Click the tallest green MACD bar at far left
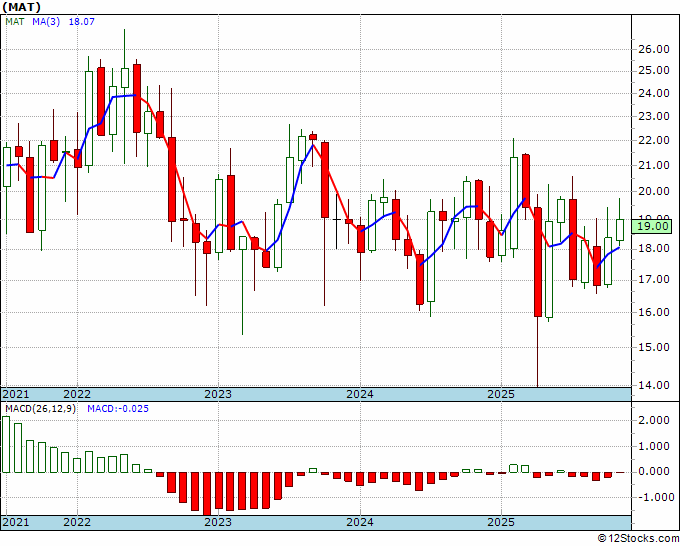The image size is (680, 546). [x=6, y=445]
